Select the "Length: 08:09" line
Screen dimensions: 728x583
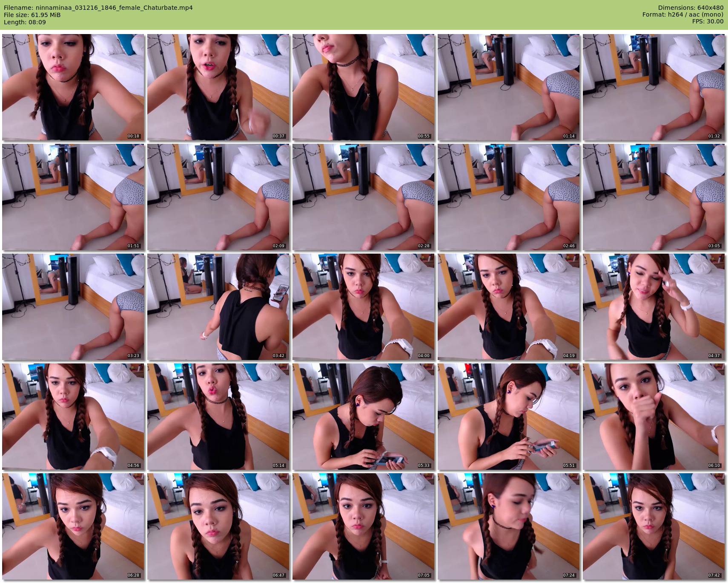[25, 22]
